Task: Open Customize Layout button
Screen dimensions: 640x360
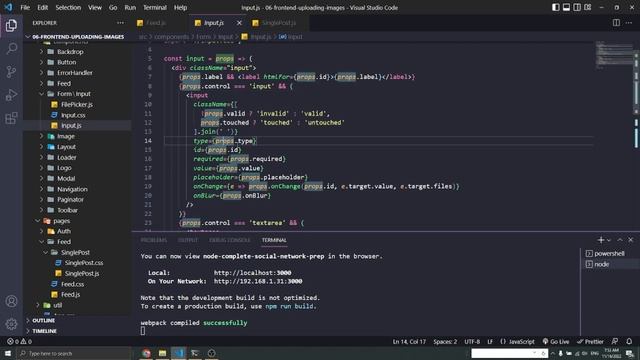Action: (588, 7)
